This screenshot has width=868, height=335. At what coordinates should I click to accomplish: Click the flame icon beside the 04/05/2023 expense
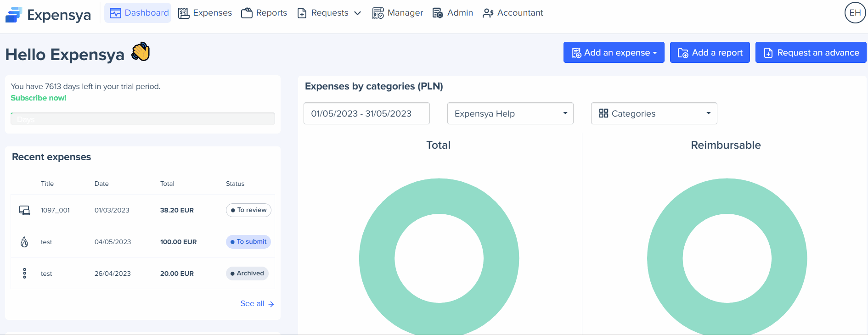pos(24,242)
